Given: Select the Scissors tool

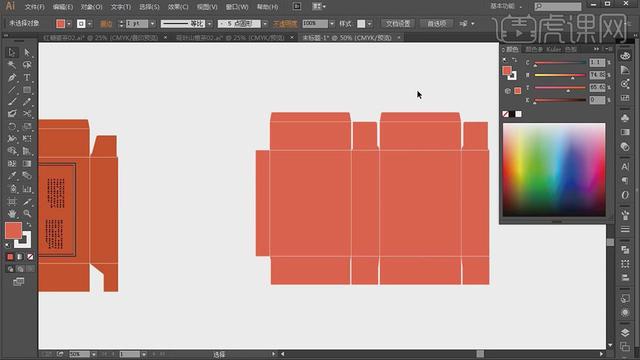Looking at the screenshot, I should 27,114.
